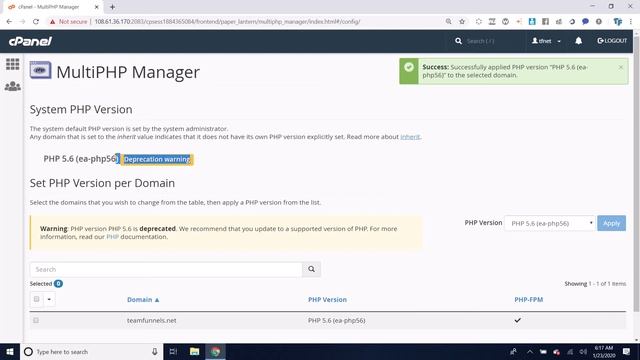Show hidden system tray icons

[x=529, y=351]
